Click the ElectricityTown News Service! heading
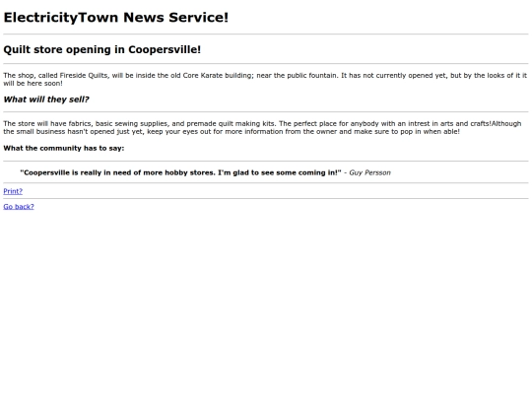The height and width of the screenshot is (399, 532). tap(116, 18)
